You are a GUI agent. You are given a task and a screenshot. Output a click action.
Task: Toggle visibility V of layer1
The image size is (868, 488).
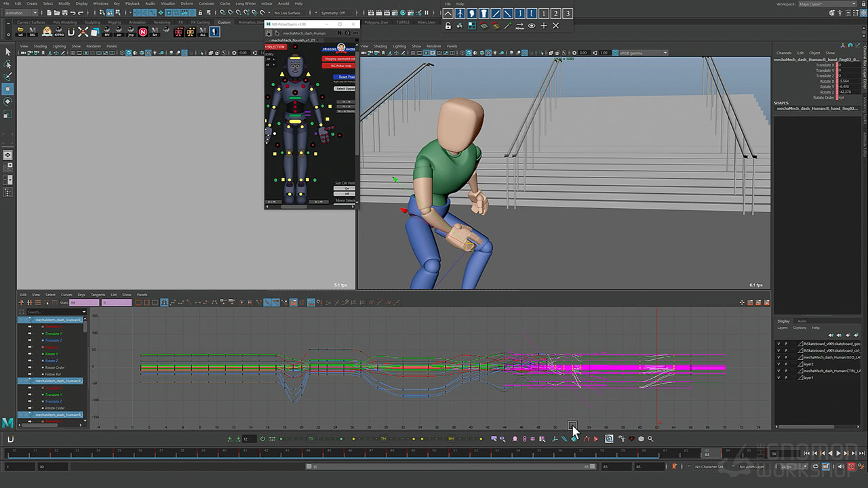(x=778, y=378)
